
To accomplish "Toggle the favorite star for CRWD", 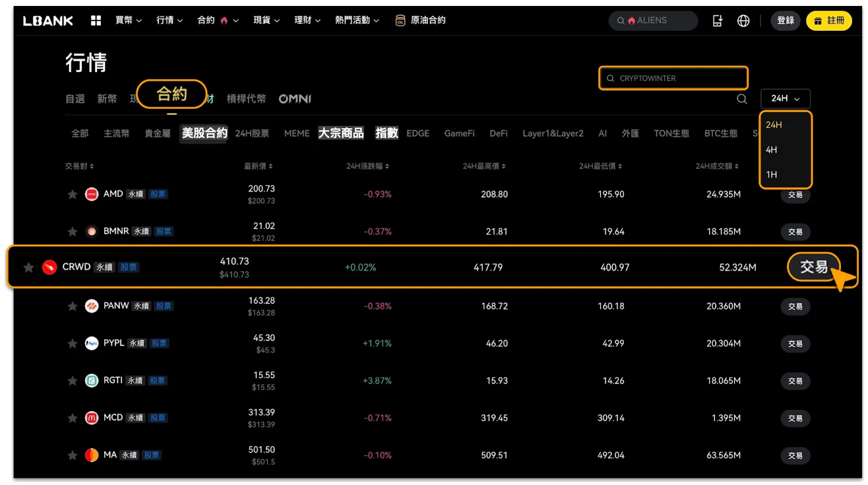I will [29, 267].
